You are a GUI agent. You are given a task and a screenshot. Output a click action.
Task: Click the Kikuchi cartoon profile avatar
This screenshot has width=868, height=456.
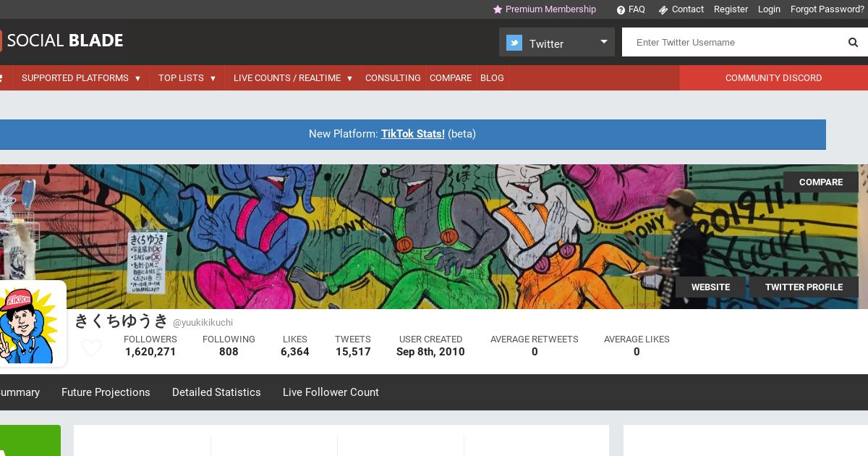[x=29, y=324]
